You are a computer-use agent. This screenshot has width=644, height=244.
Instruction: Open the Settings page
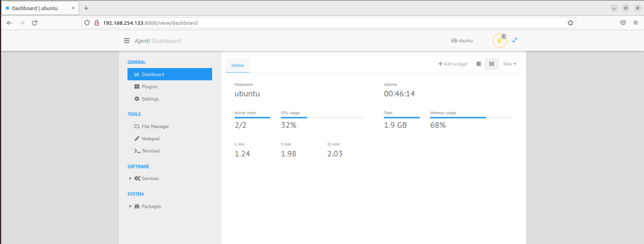coord(151,99)
